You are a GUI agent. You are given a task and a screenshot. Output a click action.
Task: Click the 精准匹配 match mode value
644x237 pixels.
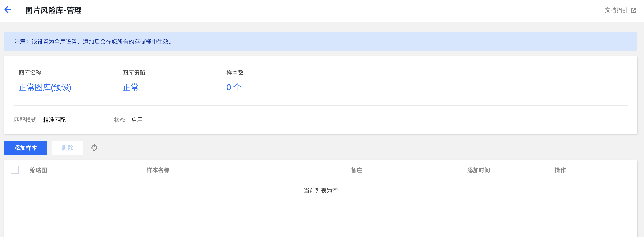click(54, 120)
